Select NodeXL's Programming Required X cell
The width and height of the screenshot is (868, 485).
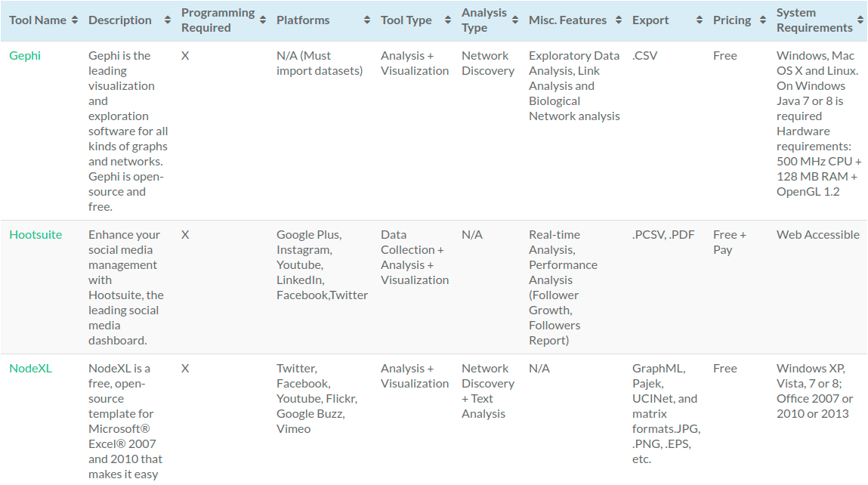pos(185,368)
